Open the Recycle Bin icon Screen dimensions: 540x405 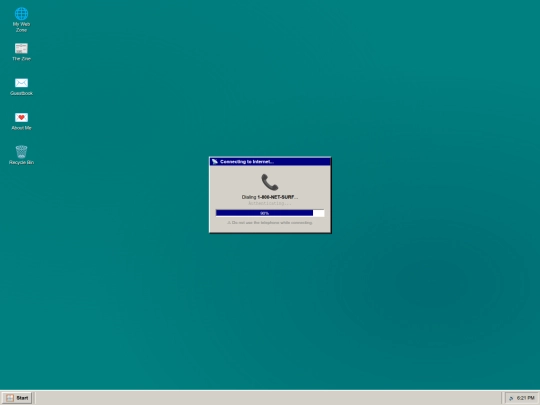tap(21, 152)
